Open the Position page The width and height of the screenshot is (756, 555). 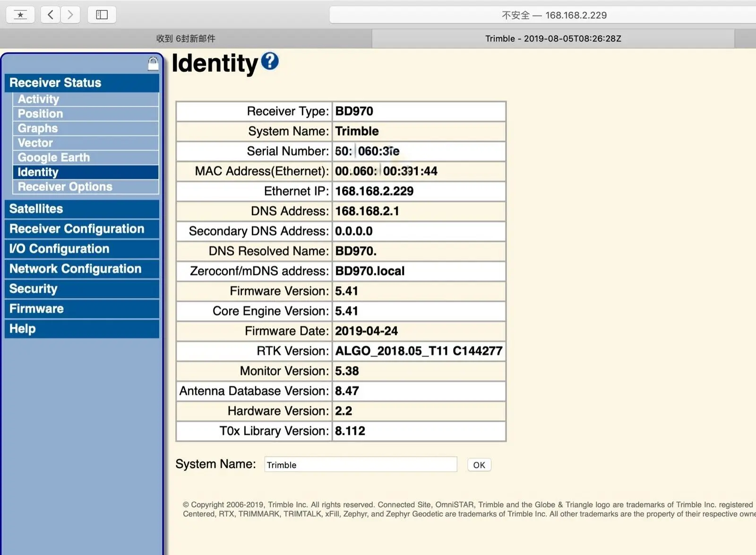click(x=86, y=114)
